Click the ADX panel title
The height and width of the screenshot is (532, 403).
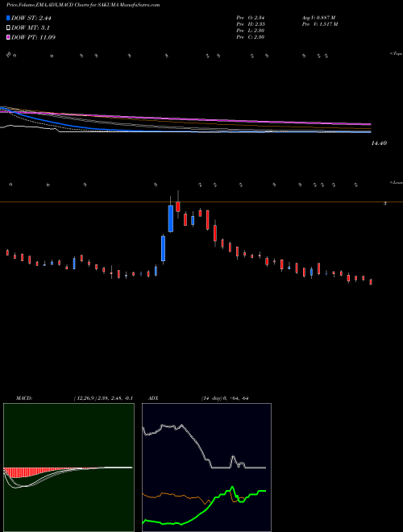pos(153,398)
